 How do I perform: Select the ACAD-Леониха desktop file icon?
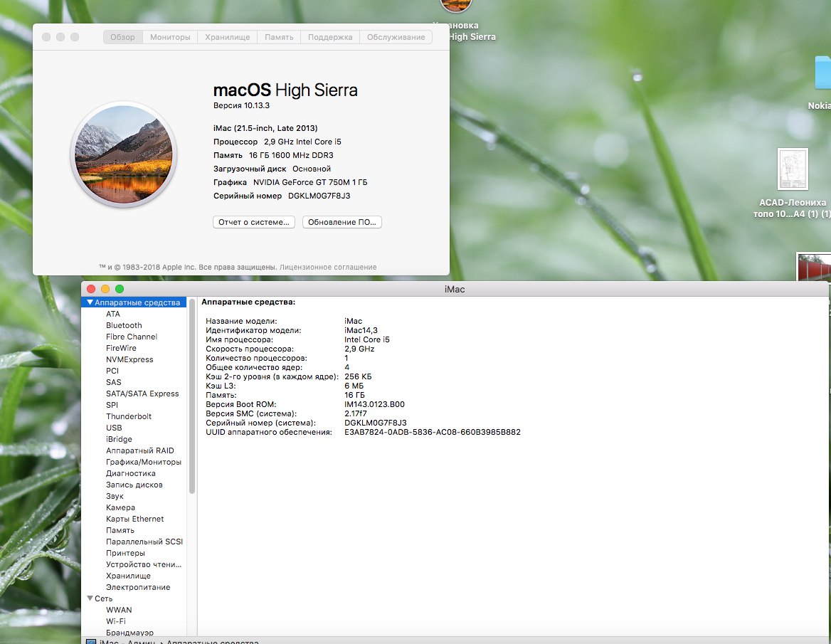[793, 169]
